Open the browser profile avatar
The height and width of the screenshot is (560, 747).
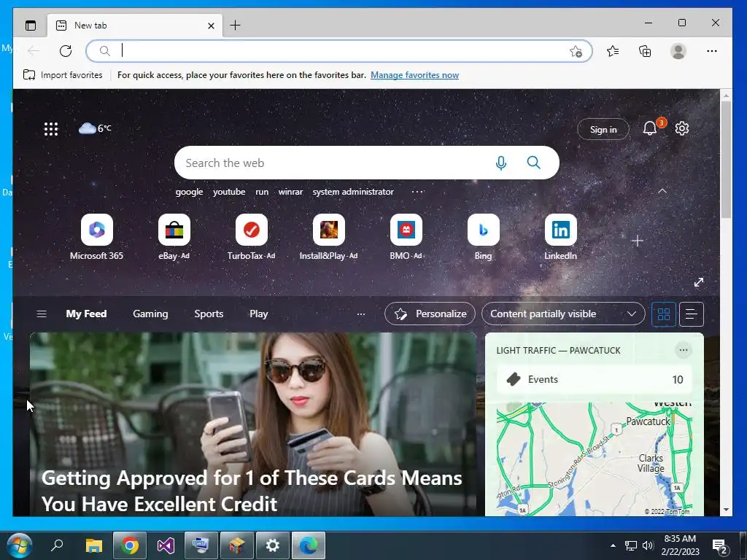click(x=678, y=51)
